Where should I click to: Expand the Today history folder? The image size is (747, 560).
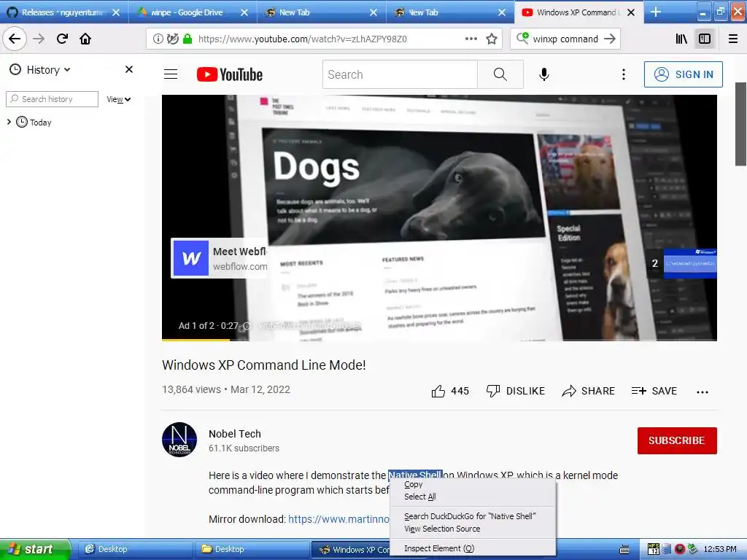(9, 122)
